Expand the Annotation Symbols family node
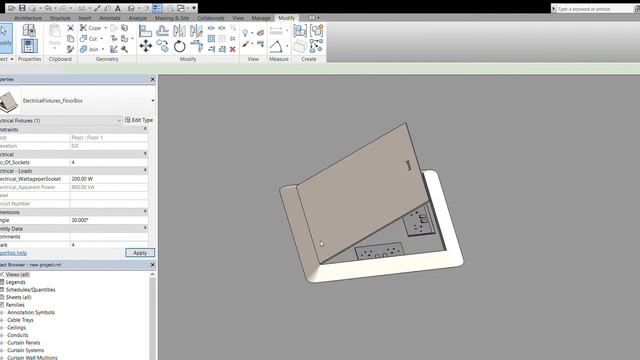Image resolution: width=640 pixels, height=360 pixels. point(2,312)
